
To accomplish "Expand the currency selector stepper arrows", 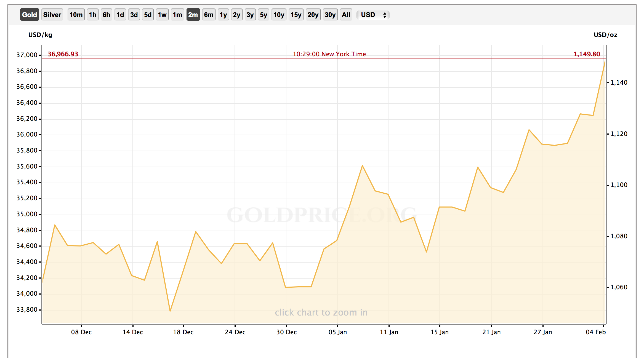I will 385,15.
